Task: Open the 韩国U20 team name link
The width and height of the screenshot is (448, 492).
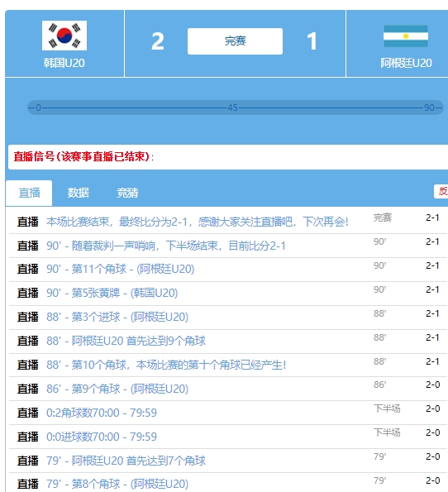Action: click(64, 63)
